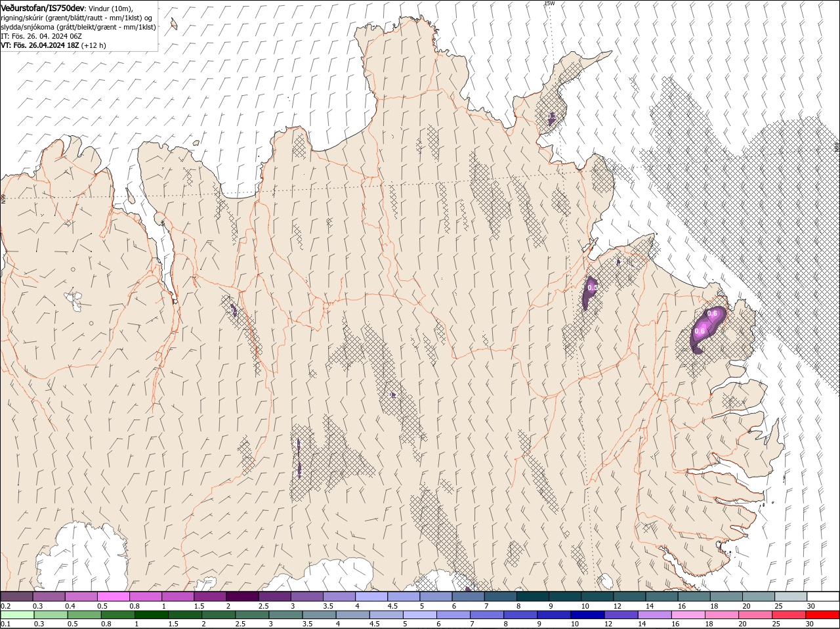Select the upper-scale swatch between 0.2 and 0.3

[16, 596]
